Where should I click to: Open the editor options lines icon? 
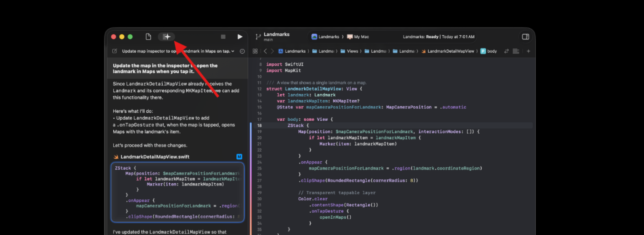pyautogui.click(x=516, y=51)
